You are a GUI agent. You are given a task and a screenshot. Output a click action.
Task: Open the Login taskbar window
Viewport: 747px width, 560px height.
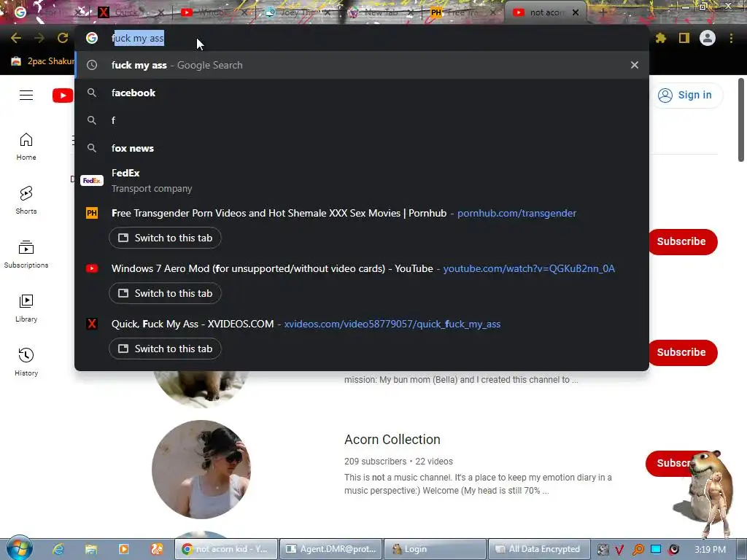click(x=435, y=549)
